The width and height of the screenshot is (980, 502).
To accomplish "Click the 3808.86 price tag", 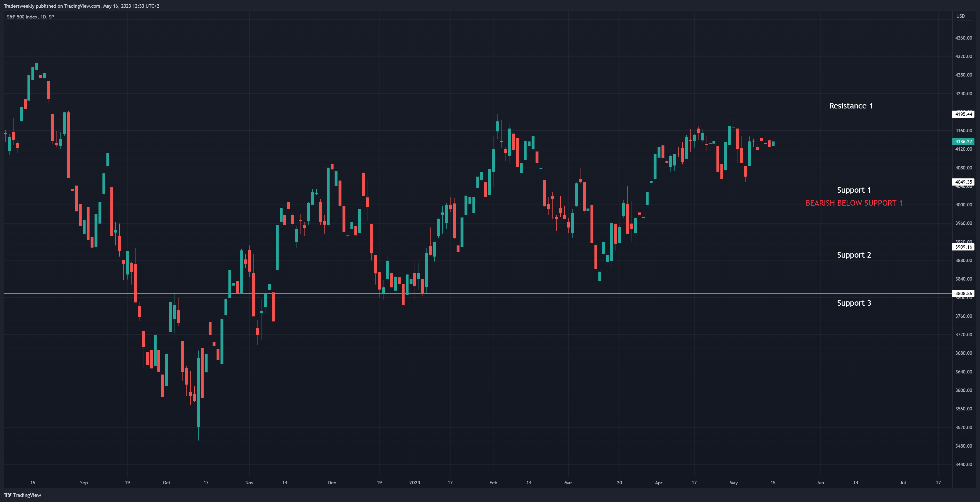I will click(x=963, y=293).
